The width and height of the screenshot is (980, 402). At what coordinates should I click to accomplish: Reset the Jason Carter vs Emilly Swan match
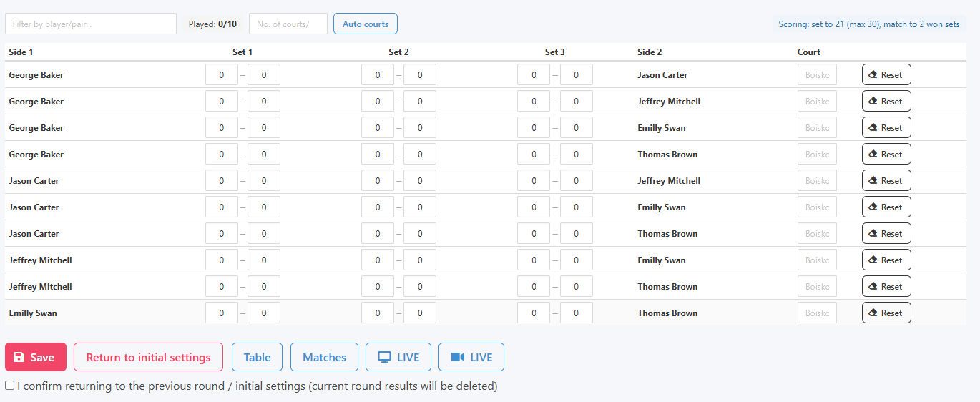click(x=886, y=207)
